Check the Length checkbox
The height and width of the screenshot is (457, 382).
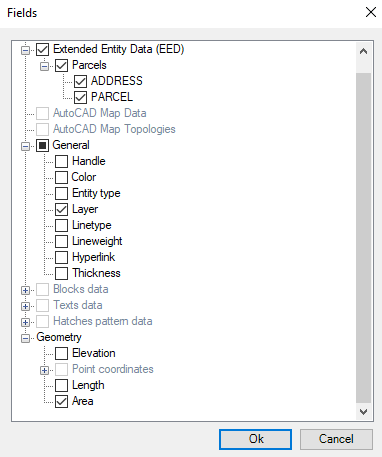[62, 385]
